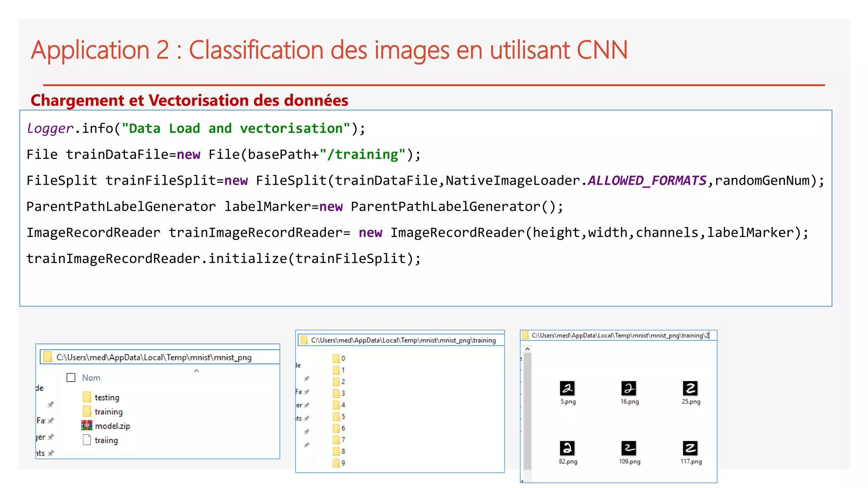Click the sort arrow above the file list
The image size is (868, 488).
[196, 371]
